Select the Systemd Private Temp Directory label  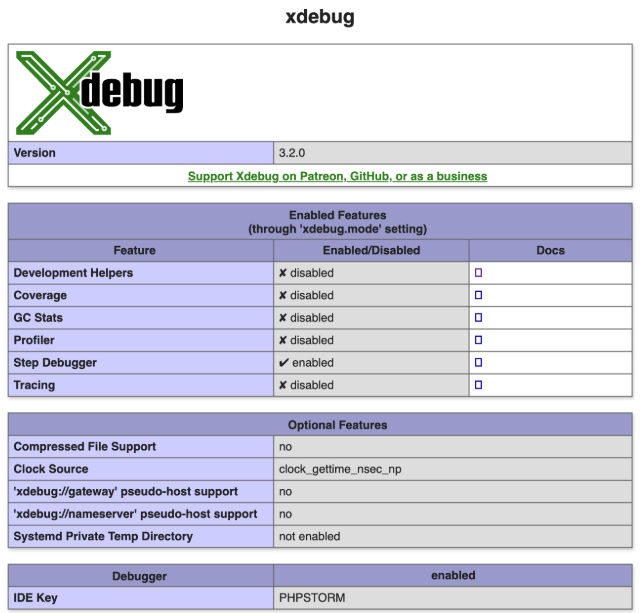point(103,536)
